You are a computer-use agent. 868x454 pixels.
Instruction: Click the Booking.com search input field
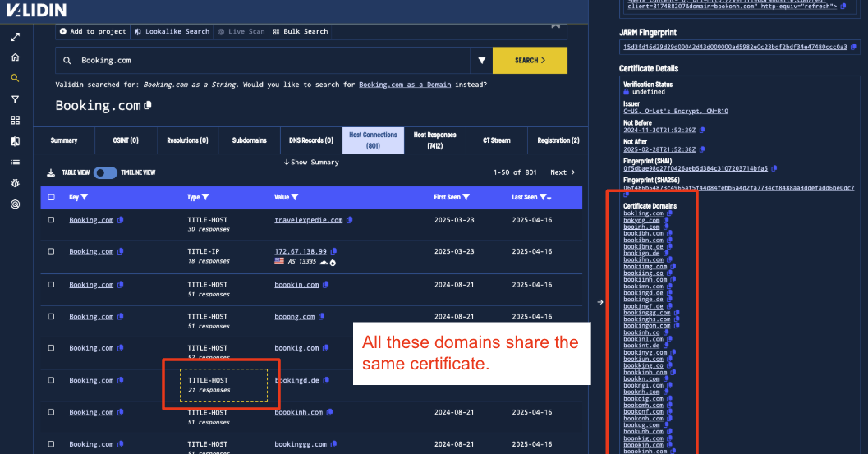(x=263, y=61)
